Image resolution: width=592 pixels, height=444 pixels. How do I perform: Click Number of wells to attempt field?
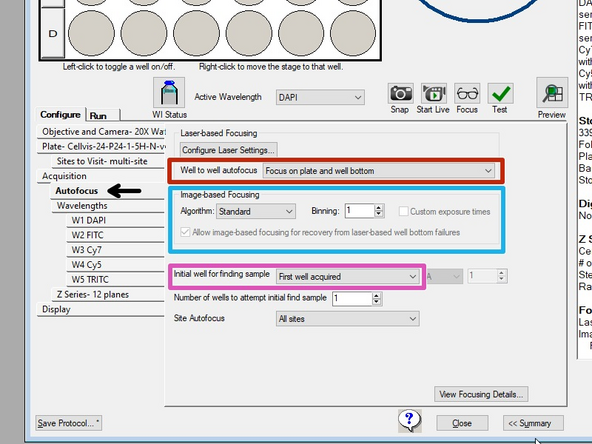click(x=352, y=299)
